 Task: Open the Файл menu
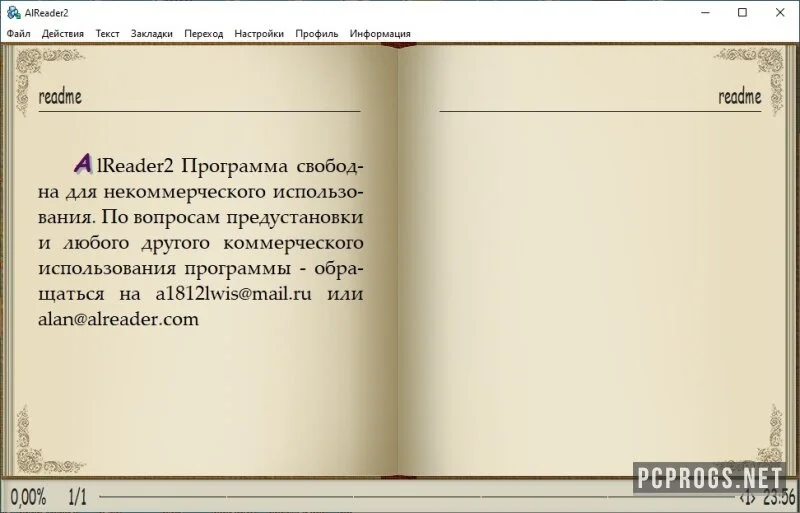18,34
